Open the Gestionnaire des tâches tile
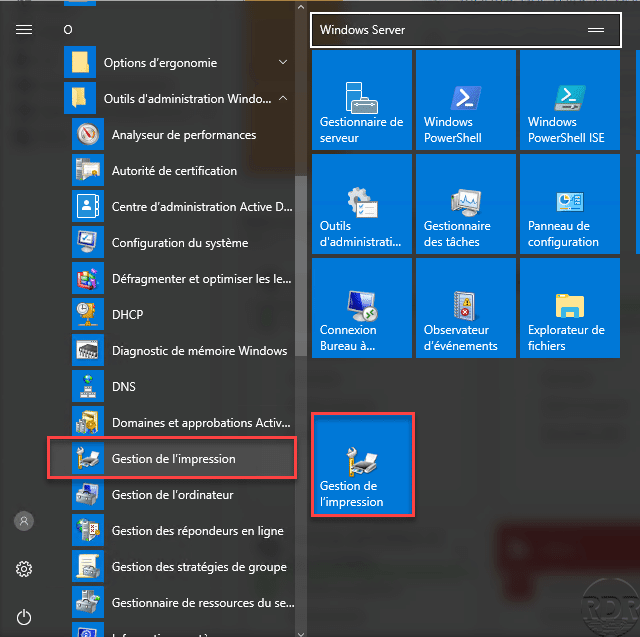The width and height of the screenshot is (640, 637). [466, 204]
